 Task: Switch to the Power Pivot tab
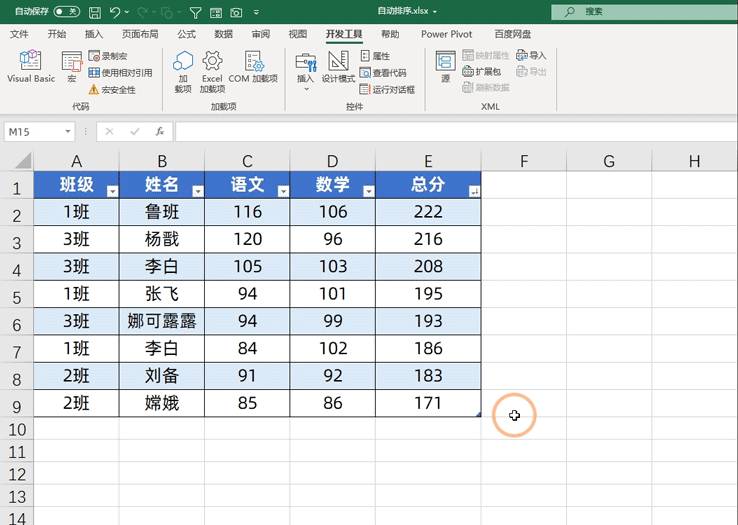[x=446, y=34]
